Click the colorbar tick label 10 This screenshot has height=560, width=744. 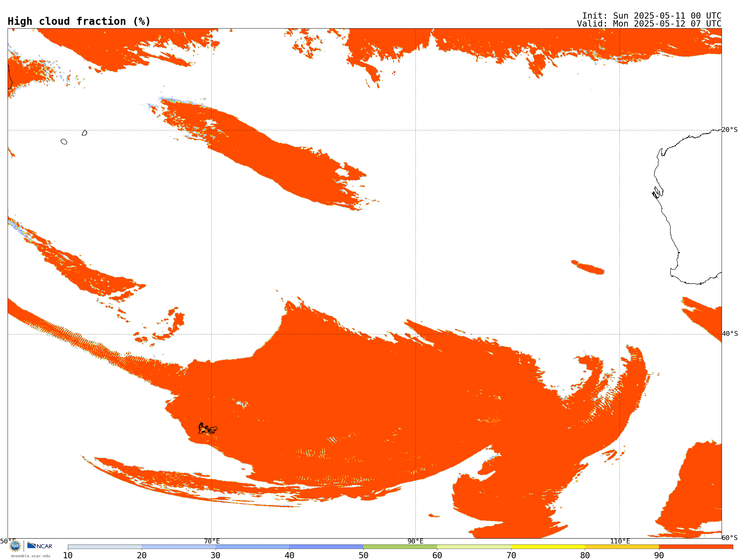[68, 556]
